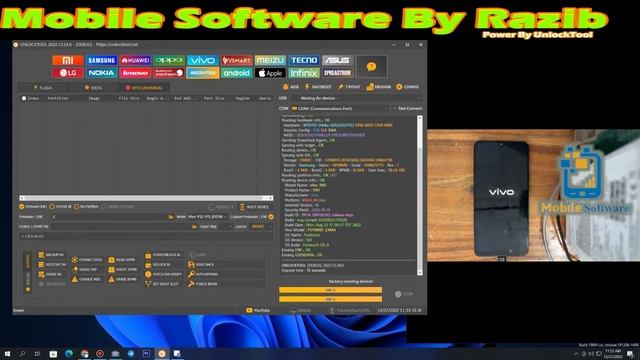Choose the OPPO brand logo
This screenshot has height=360, width=640.
click(x=169, y=60)
